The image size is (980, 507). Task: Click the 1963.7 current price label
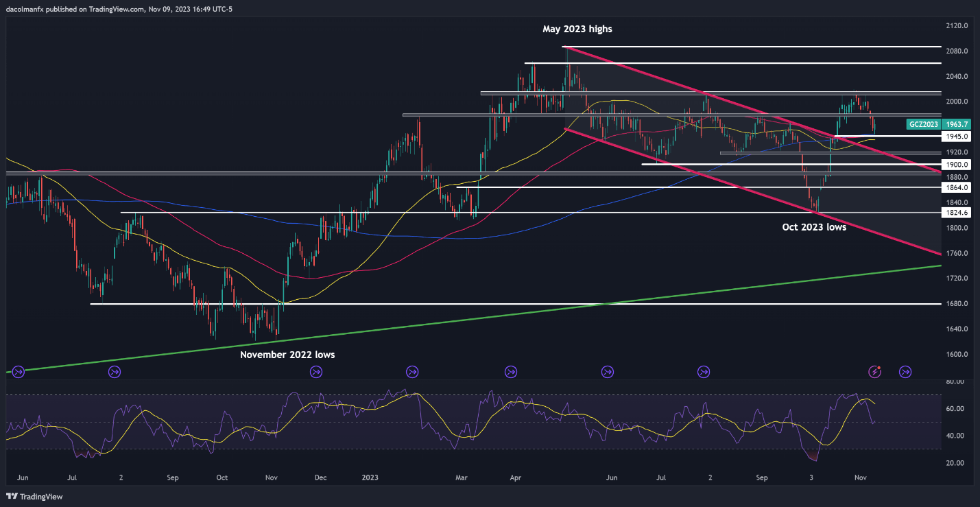(x=956, y=125)
